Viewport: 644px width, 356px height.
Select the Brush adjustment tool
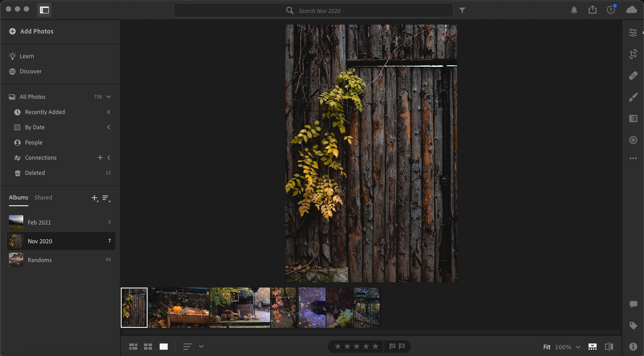point(633,97)
